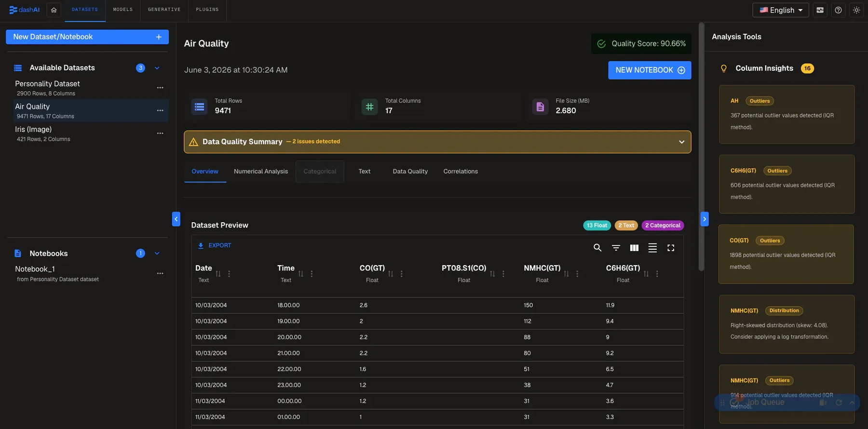Open the table filters icon
This screenshot has height=429, width=868.
pyautogui.click(x=616, y=248)
